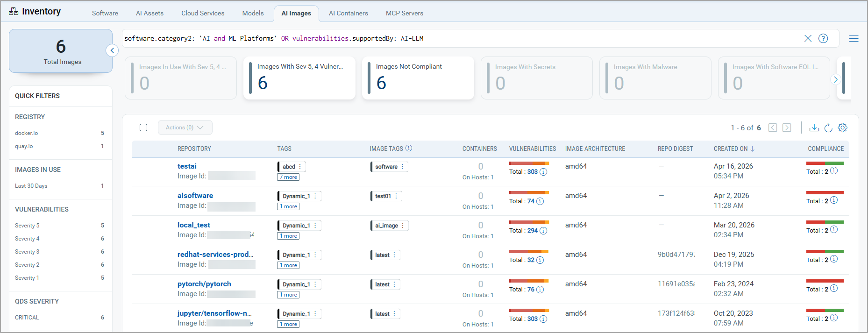Open compliance info for pytorch/pytorch row
This screenshot has height=333, width=868.
tap(834, 289)
